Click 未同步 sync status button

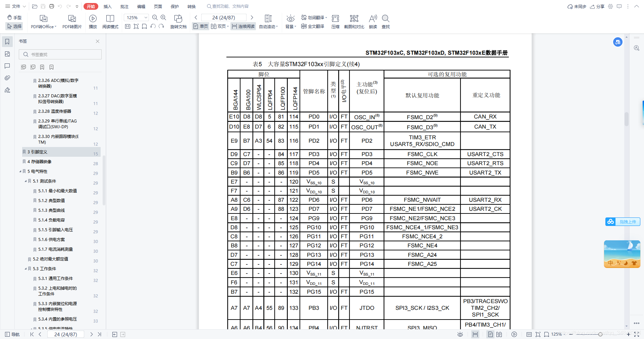pos(577,6)
